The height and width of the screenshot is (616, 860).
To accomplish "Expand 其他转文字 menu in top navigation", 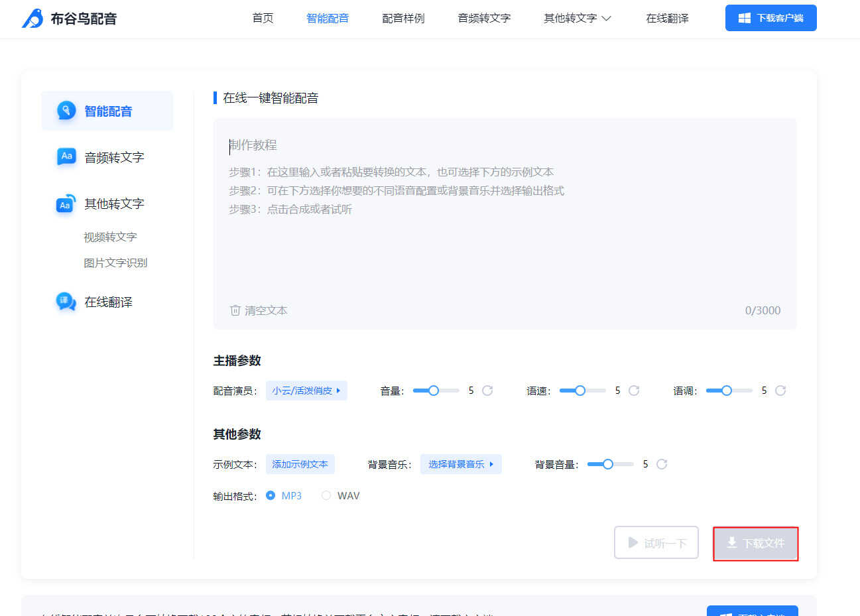I will (x=577, y=19).
